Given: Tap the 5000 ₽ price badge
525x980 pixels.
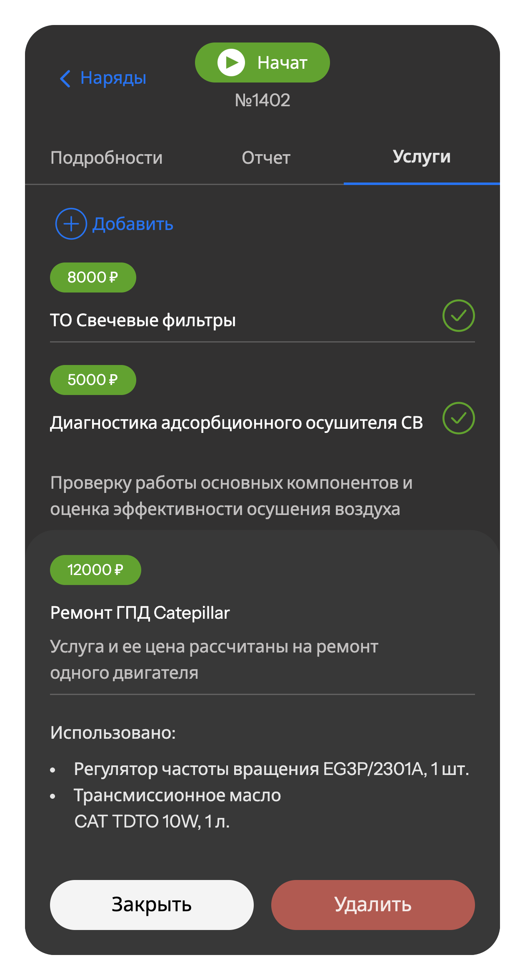Looking at the screenshot, I should tap(93, 380).
